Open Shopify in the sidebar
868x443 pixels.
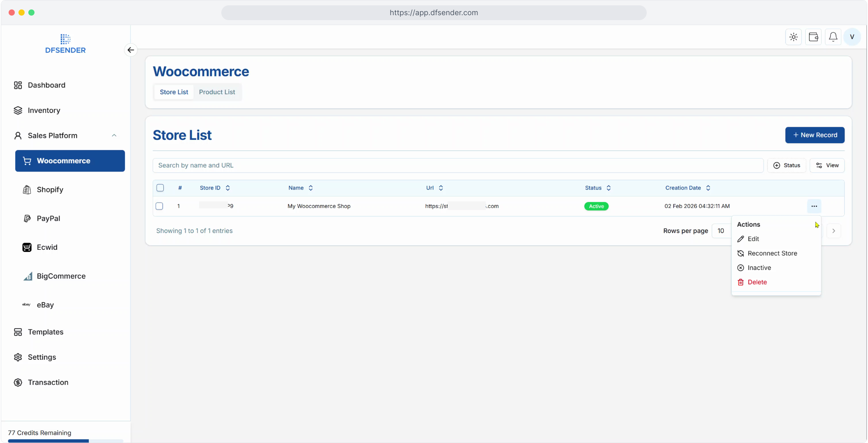point(50,190)
